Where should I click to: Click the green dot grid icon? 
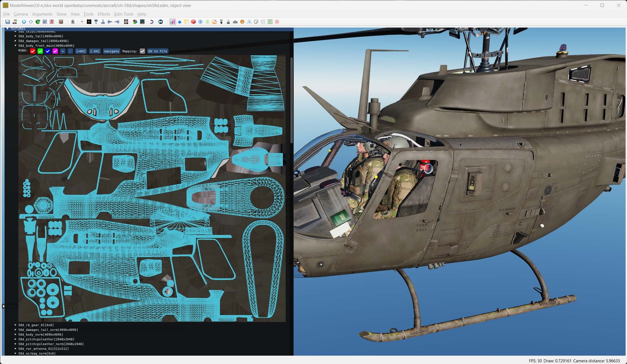click(270, 22)
